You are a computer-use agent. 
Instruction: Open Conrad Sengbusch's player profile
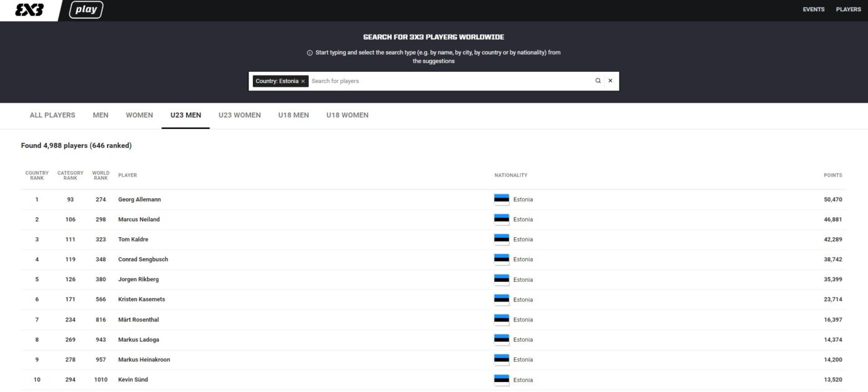[x=143, y=259]
